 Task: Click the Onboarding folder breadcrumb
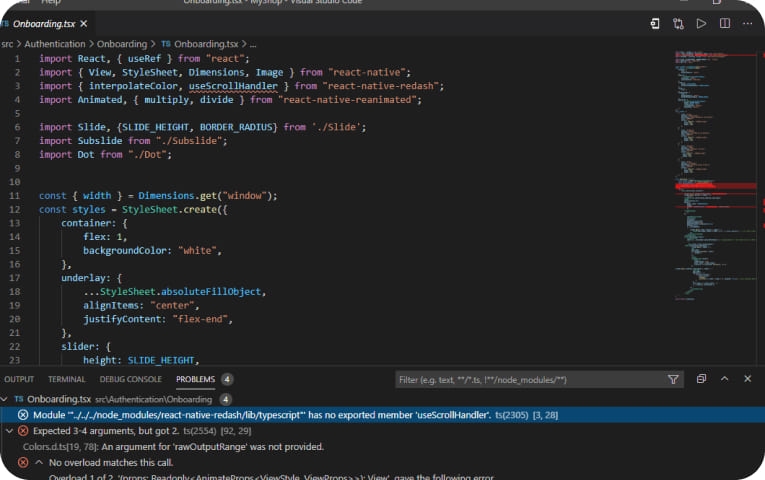pyautogui.click(x=121, y=44)
